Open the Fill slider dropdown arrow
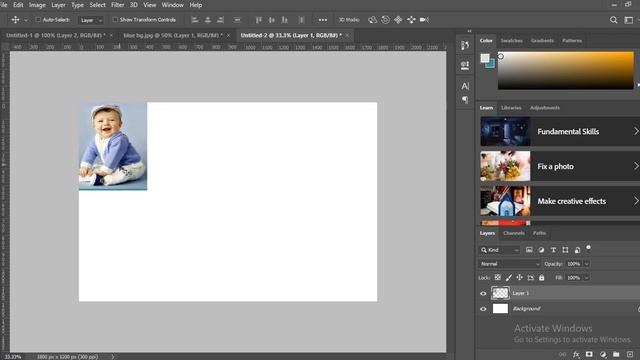Viewport: 640px width, 360px height. tap(587, 278)
